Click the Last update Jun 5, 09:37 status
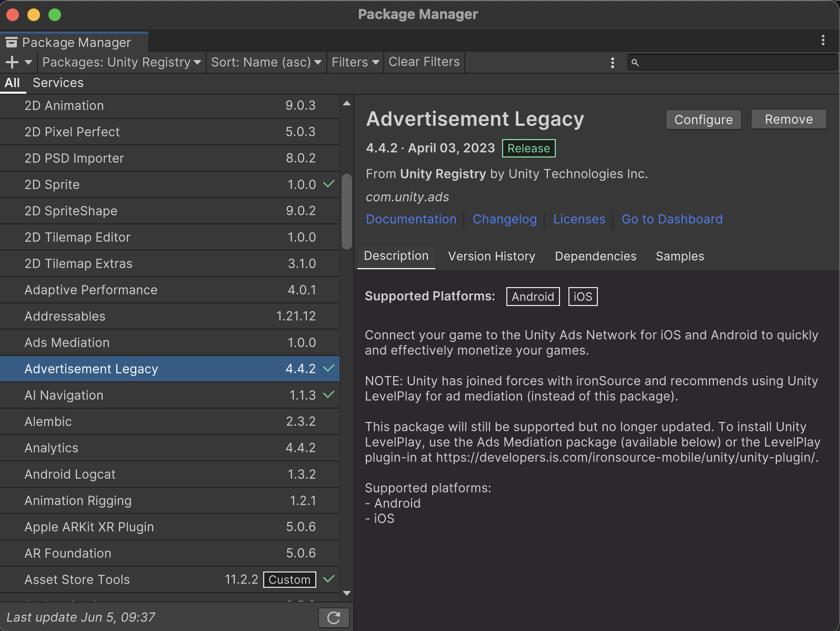Viewport: 840px width, 631px height. (81, 617)
